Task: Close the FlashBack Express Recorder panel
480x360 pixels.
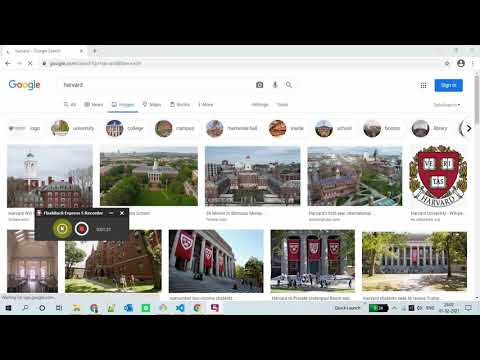Action: click(122, 213)
